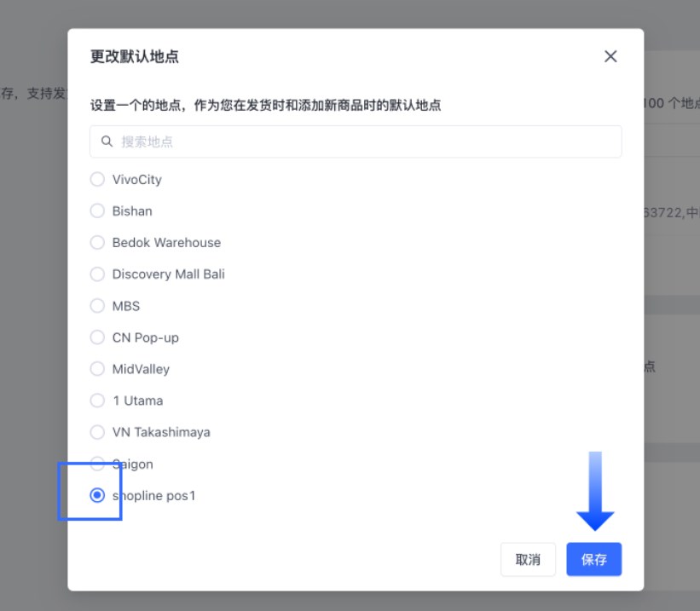Screen dimensions: 700x611
Task: Click the MidValley location label
Action: [141, 369]
